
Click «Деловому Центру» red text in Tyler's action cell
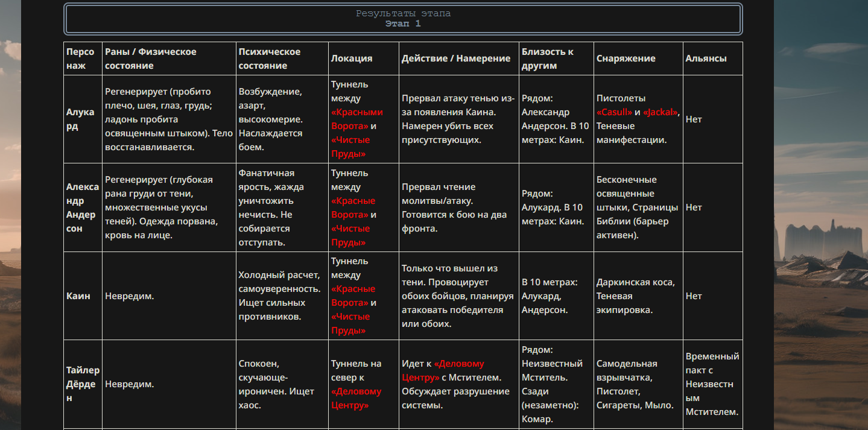pos(443,370)
